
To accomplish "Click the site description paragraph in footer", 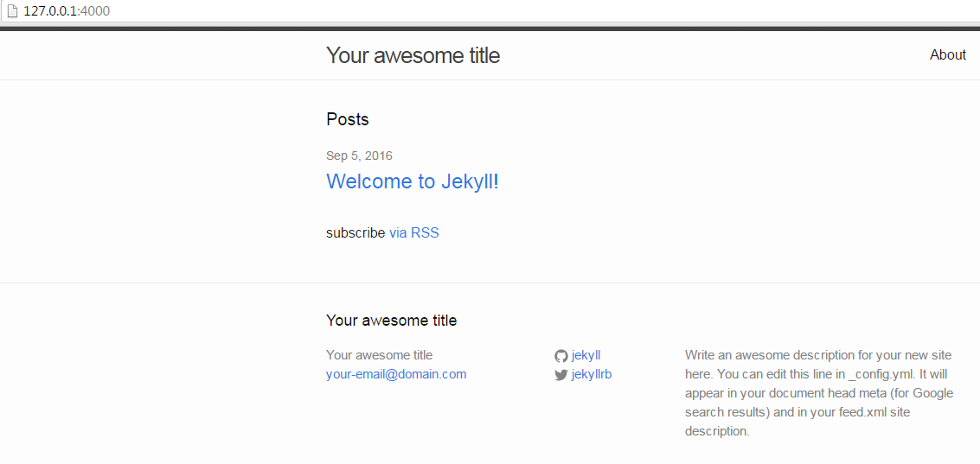I will coord(818,393).
